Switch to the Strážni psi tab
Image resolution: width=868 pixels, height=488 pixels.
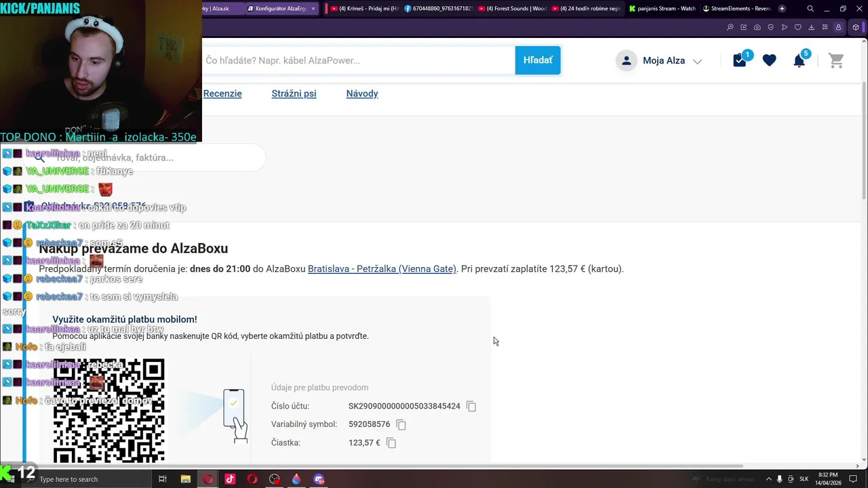(x=294, y=94)
